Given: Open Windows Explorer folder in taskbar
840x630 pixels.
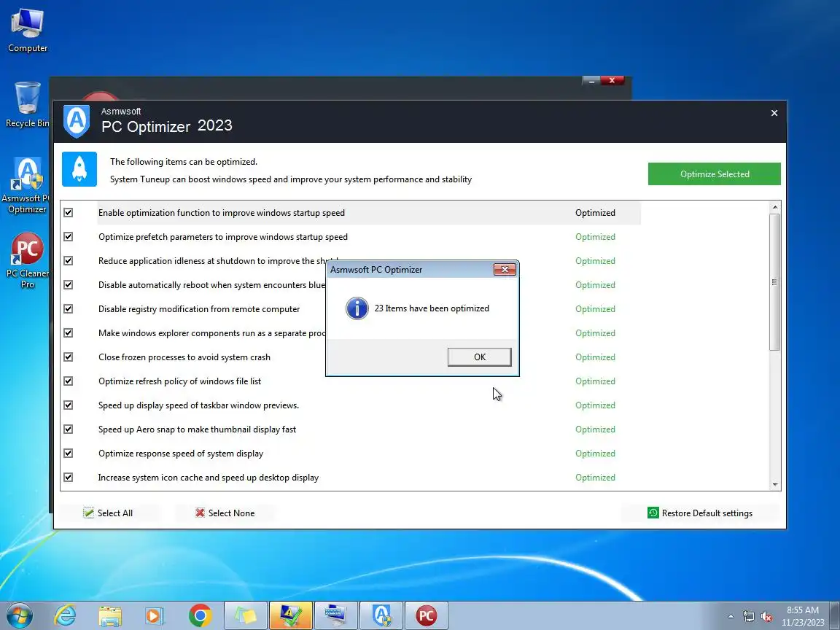Looking at the screenshot, I should point(110,615).
